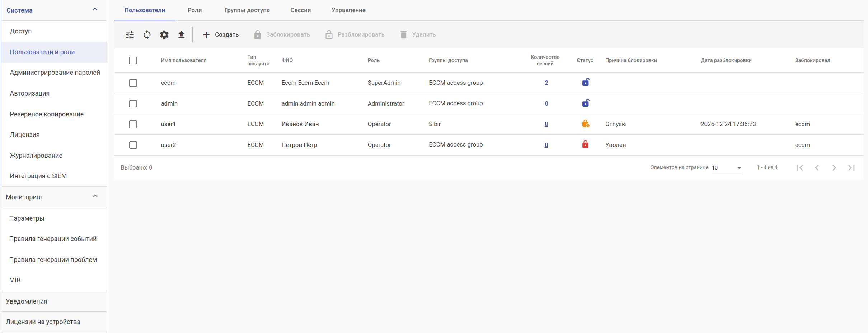The height and width of the screenshot is (333, 868).
Task: Click the export upload arrow icon
Action: pyautogui.click(x=182, y=35)
